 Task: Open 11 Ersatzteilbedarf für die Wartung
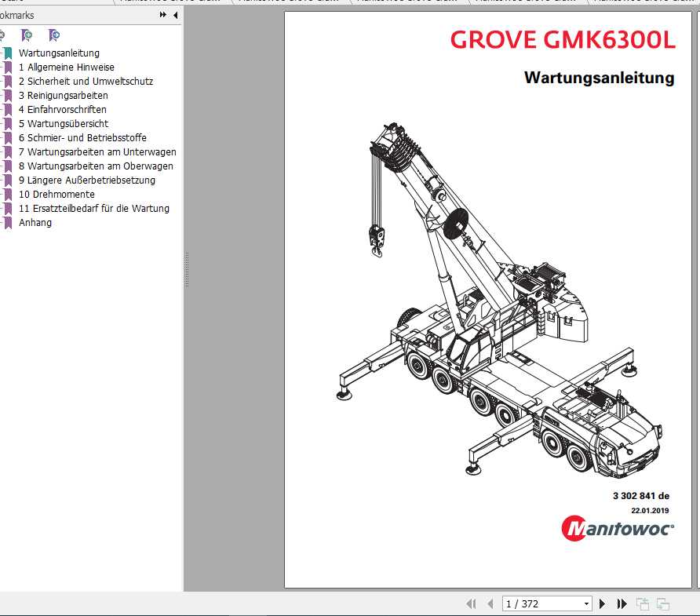click(94, 209)
